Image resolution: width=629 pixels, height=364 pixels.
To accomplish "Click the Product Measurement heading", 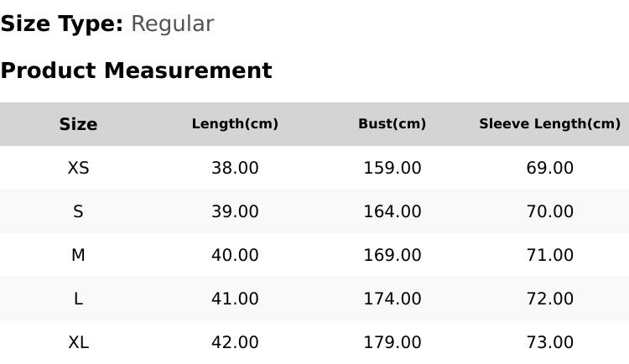I will (x=137, y=70).
